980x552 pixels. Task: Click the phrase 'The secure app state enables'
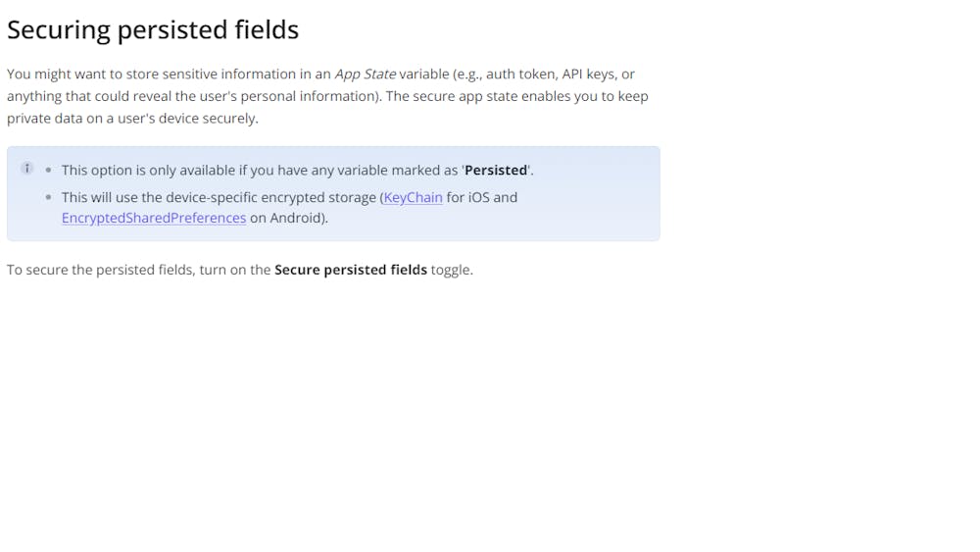[x=480, y=96]
